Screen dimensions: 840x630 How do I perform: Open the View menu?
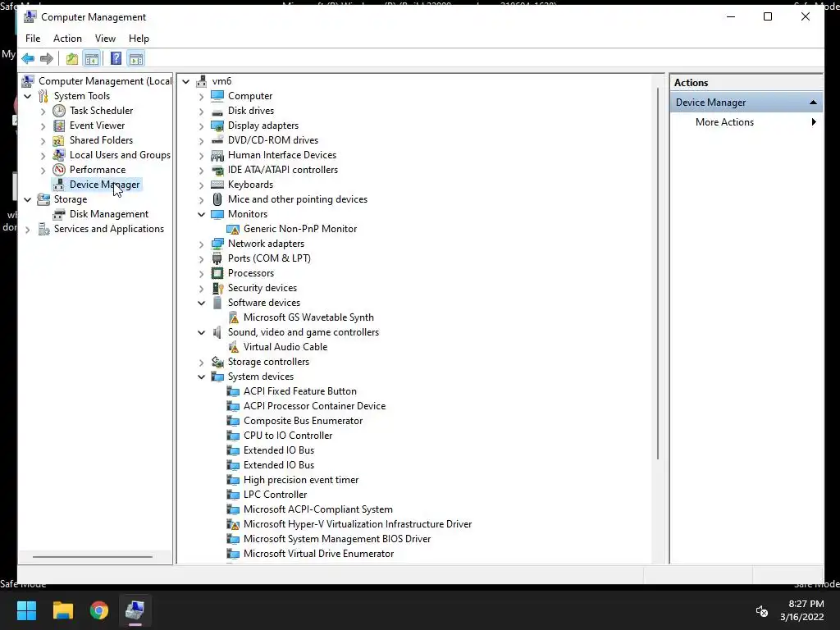point(105,39)
